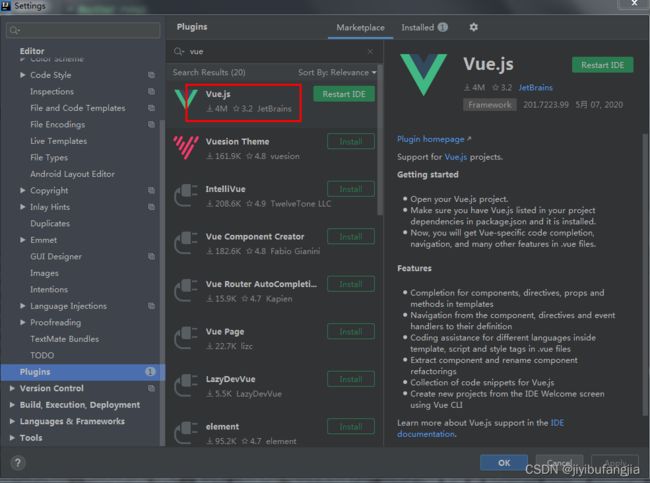The image size is (650, 483).
Task: Open the Live Templates settings page
Action: pyautogui.click(x=58, y=141)
